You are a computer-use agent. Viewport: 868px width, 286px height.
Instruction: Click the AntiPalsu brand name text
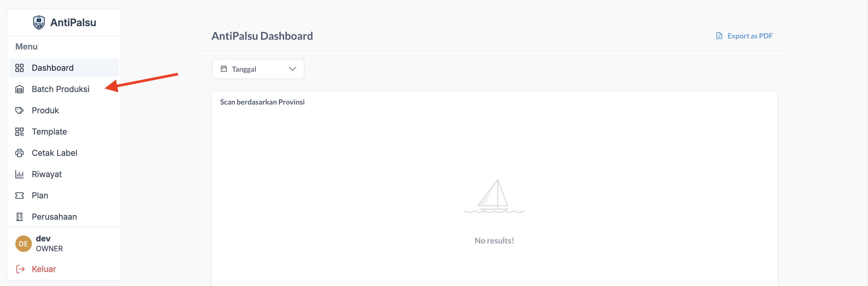[x=73, y=23]
